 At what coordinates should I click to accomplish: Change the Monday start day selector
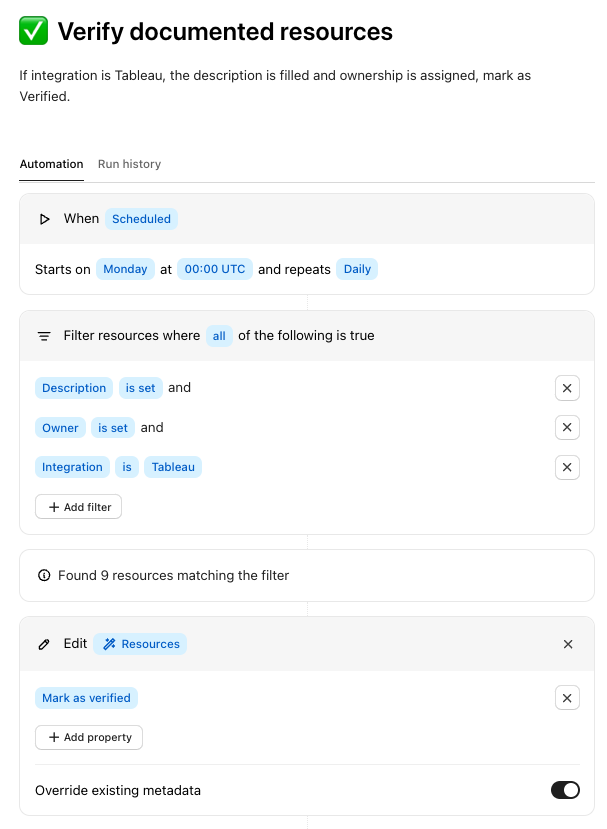point(125,269)
